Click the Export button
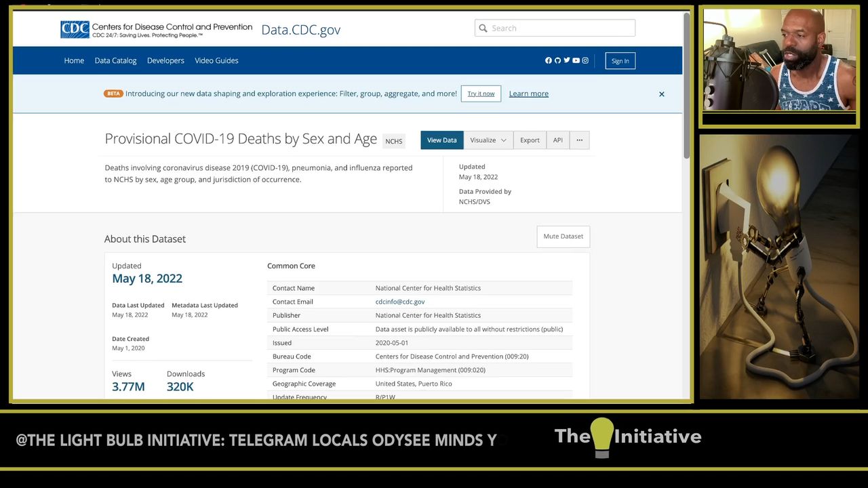The height and width of the screenshot is (488, 868). click(x=530, y=140)
